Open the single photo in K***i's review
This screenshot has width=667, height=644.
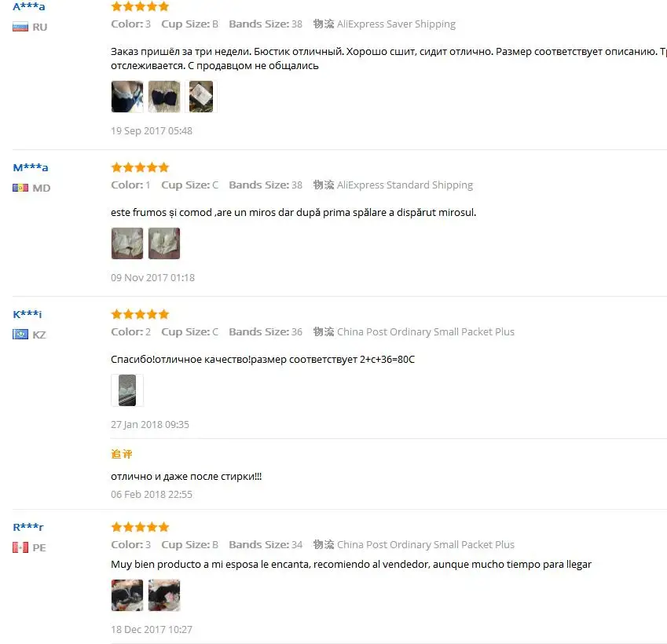[x=127, y=390]
